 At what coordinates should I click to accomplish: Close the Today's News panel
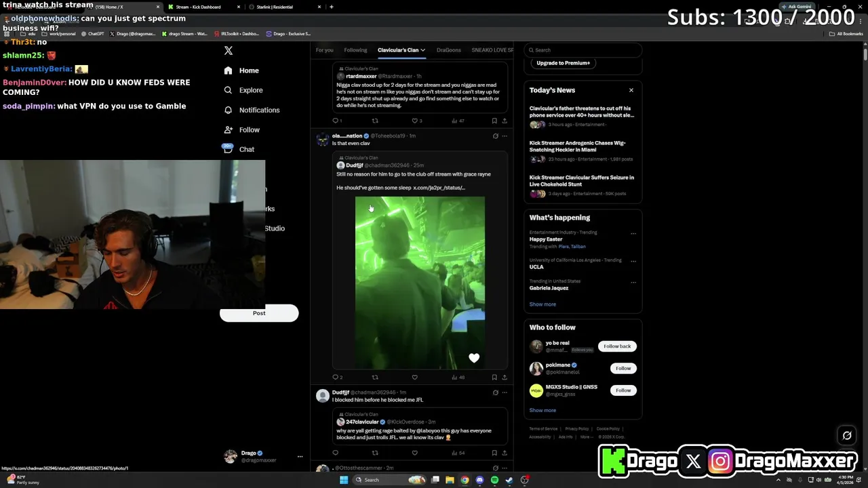click(631, 90)
